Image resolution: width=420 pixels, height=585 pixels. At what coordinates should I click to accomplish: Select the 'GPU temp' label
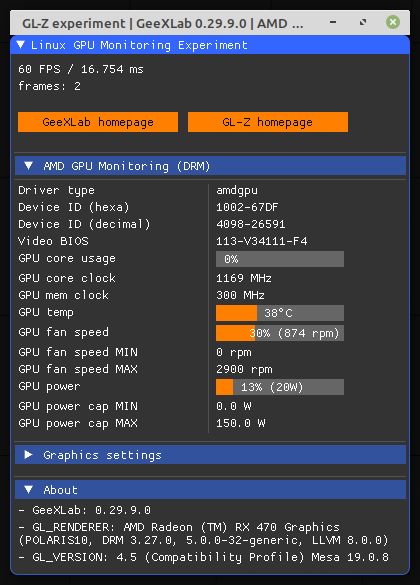tap(46, 312)
